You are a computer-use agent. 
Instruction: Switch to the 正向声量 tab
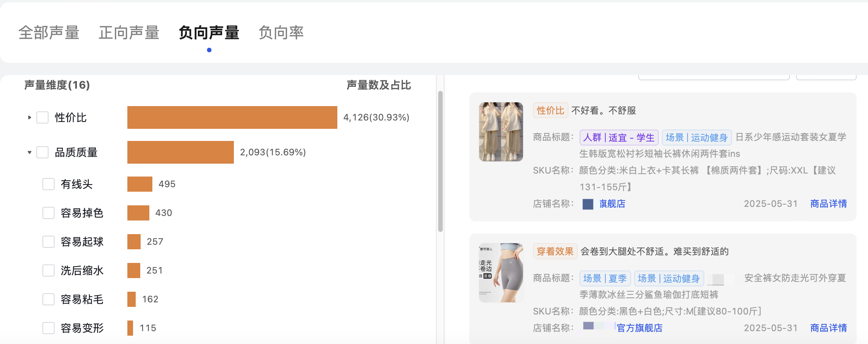point(129,33)
